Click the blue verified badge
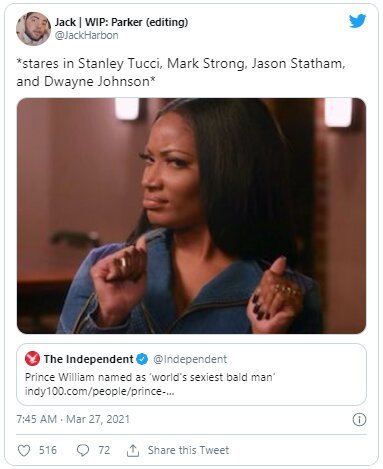This screenshot has height=469, width=383. [x=142, y=359]
